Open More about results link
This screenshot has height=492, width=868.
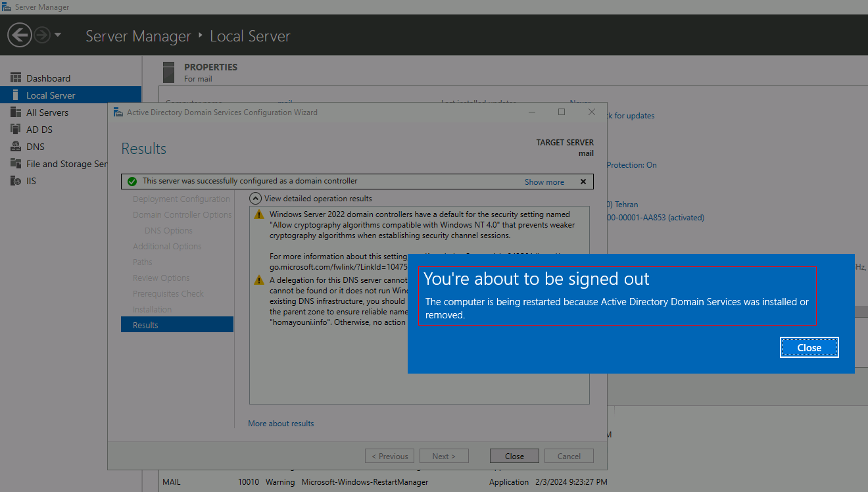click(281, 424)
